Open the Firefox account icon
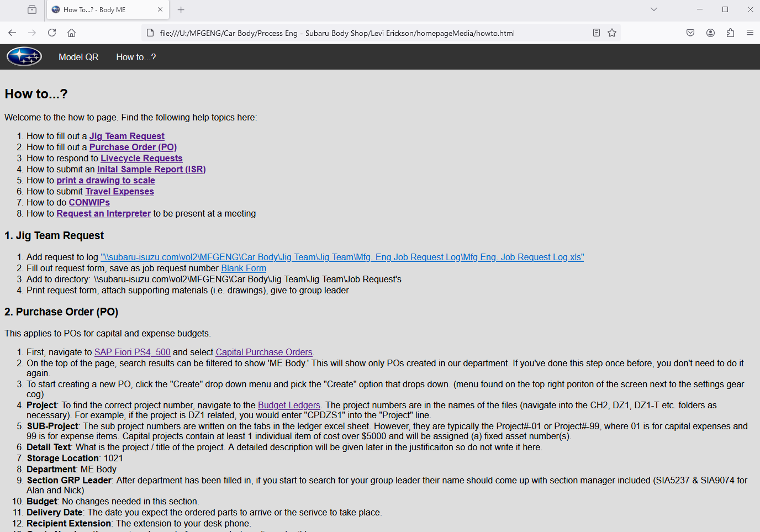The height and width of the screenshot is (532, 760). [710, 33]
